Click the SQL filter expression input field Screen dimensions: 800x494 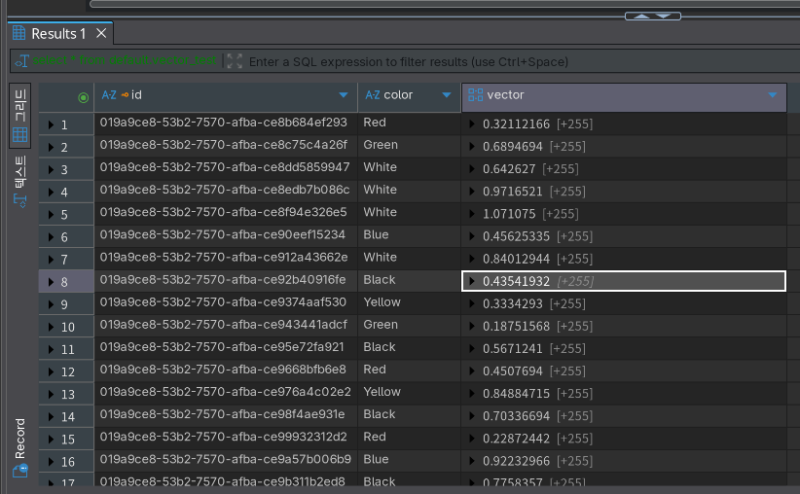(x=500, y=62)
